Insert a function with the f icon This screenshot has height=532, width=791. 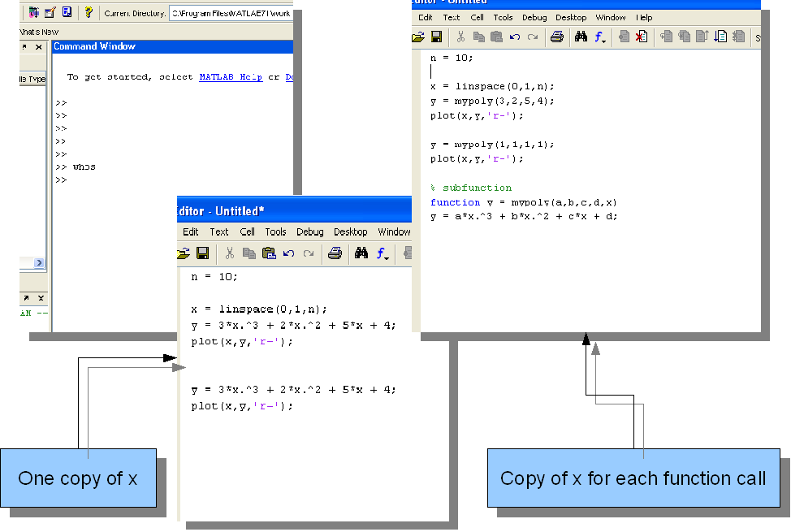point(380,253)
